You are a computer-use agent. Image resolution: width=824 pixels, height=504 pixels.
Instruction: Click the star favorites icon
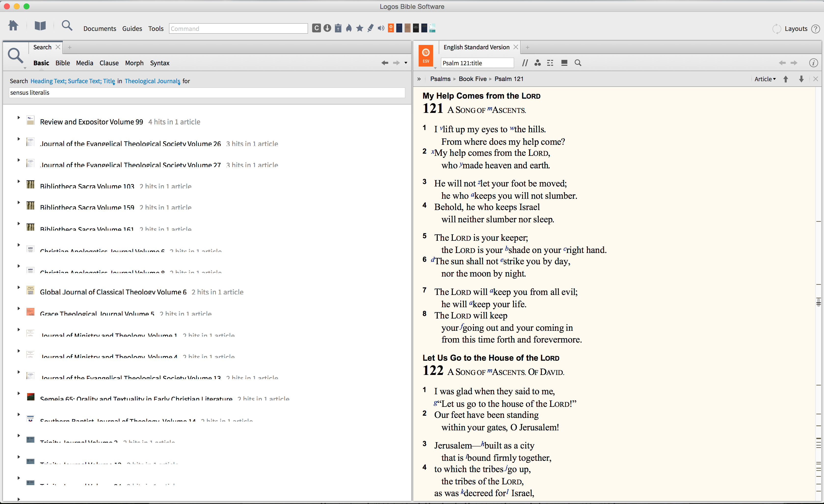(359, 28)
